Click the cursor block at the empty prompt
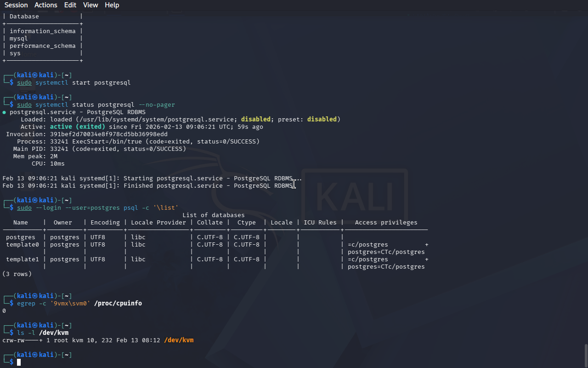This screenshot has height=368, width=588. click(x=19, y=362)
